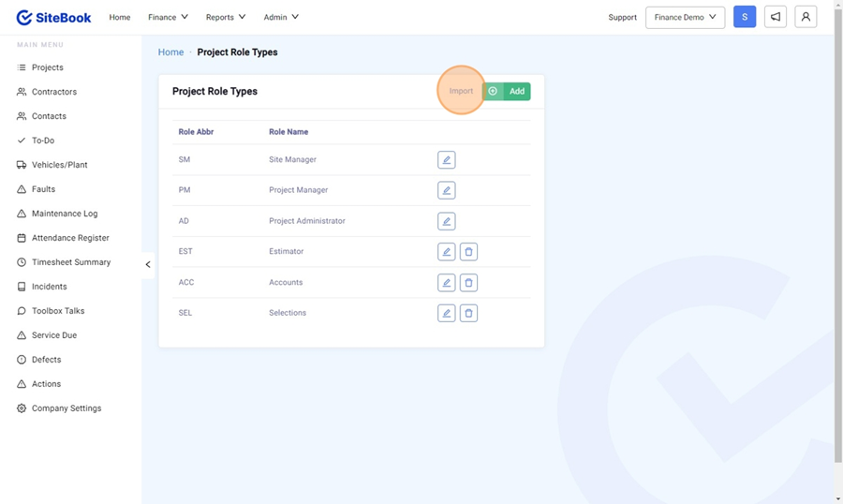Edit the Site Manager role
Image resolution: width=843 pixels, height=504 pixels.
[446, 160]
